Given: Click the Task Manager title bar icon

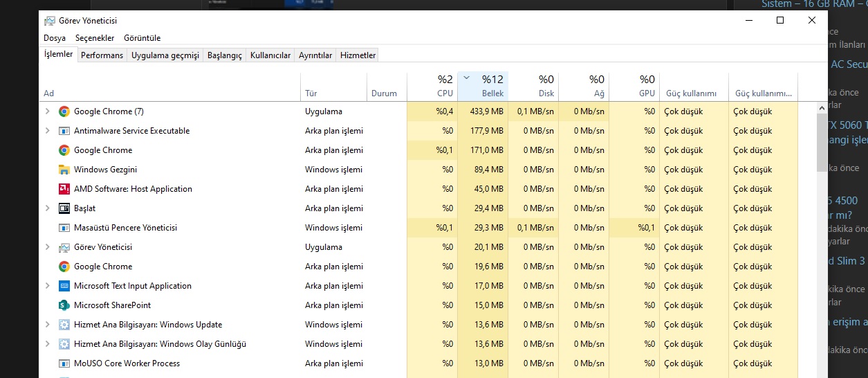Looking at the screenshot, I should [x=49, y=21].
